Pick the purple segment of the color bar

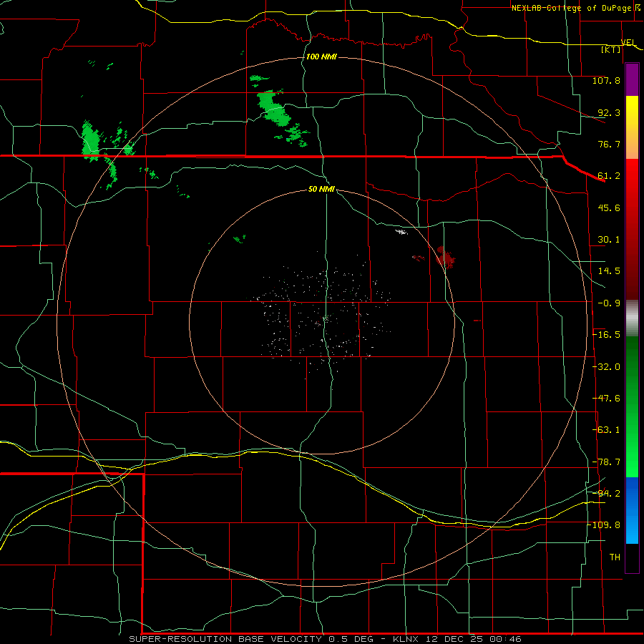[632, 80]
